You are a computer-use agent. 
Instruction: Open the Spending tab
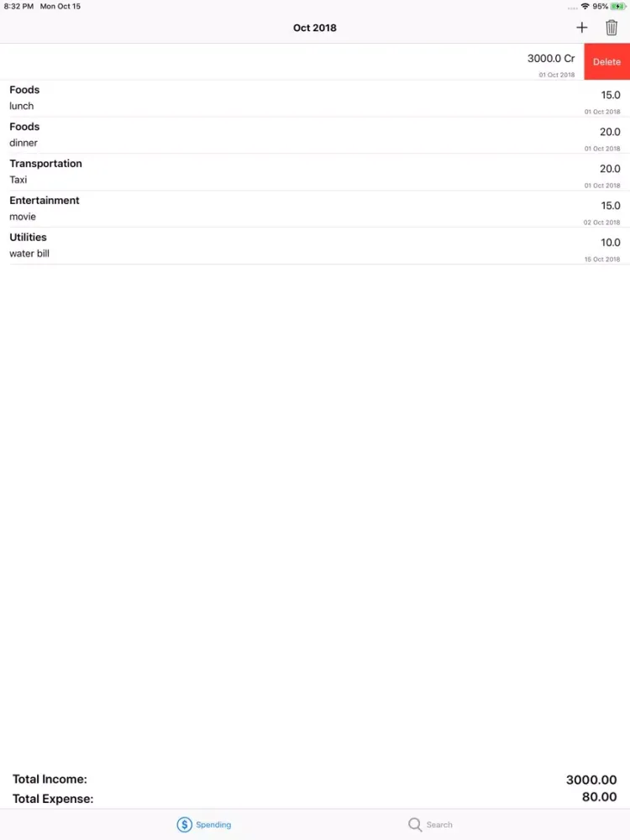[204, 825]
